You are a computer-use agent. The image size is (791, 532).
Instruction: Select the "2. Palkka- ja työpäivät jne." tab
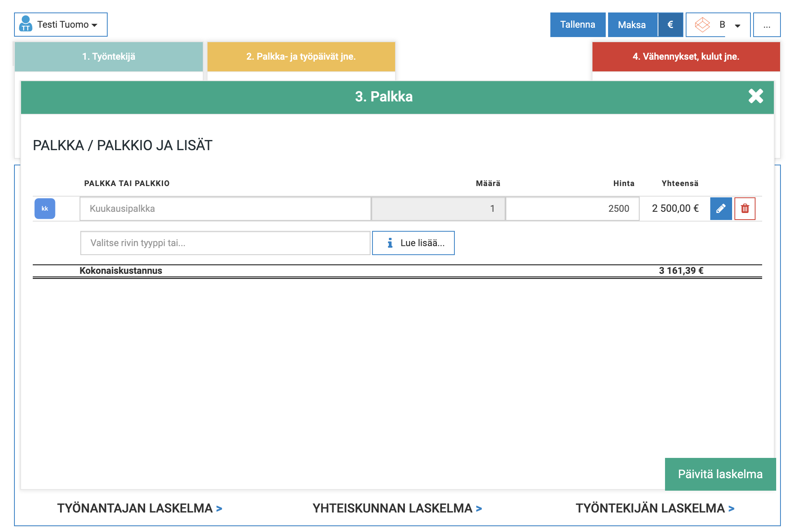[301, 56]
